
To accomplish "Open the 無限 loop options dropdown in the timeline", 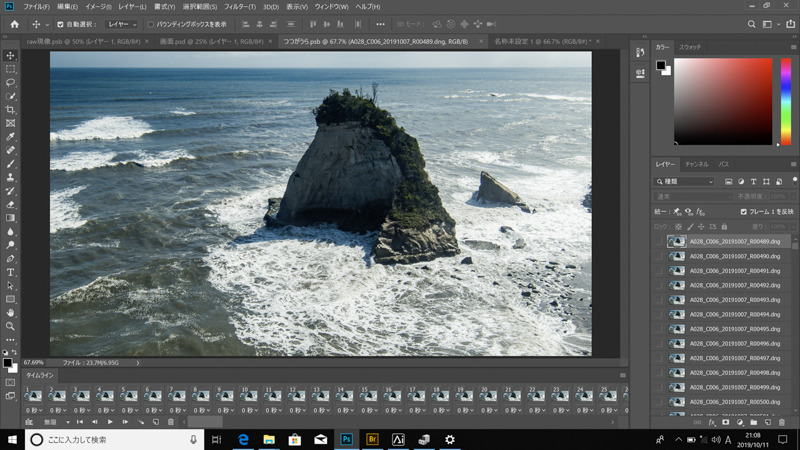I will pyautogui.click(x=58, y=422).
